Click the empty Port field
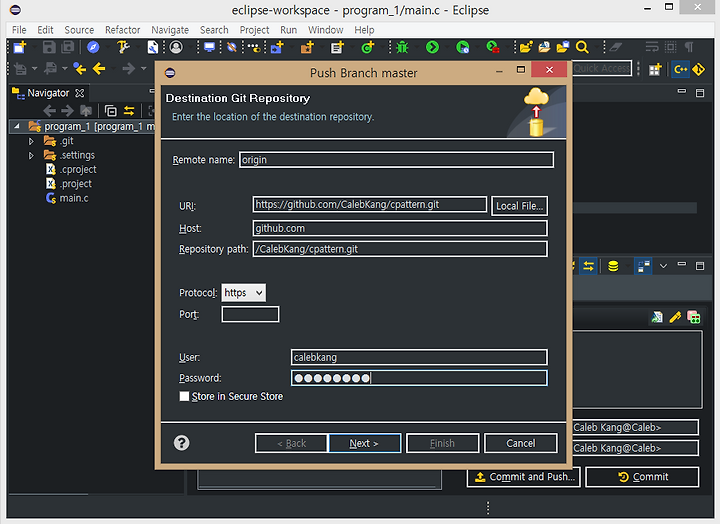 coord(250,314)
